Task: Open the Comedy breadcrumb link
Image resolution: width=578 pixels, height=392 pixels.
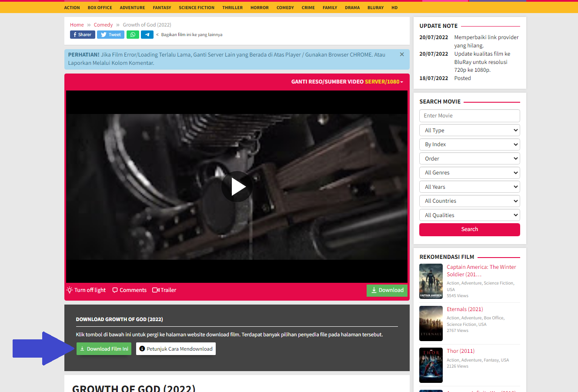Action: (103, 25)
